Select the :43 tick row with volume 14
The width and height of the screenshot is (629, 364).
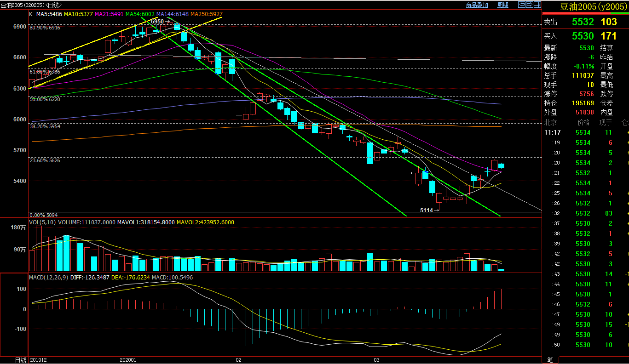click(586, 274)
